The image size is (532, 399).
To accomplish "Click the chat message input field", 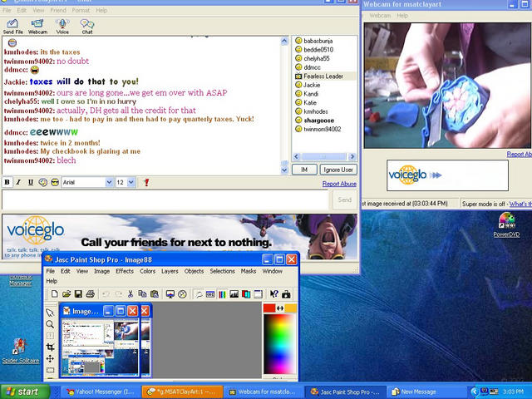I will point(165,199).
